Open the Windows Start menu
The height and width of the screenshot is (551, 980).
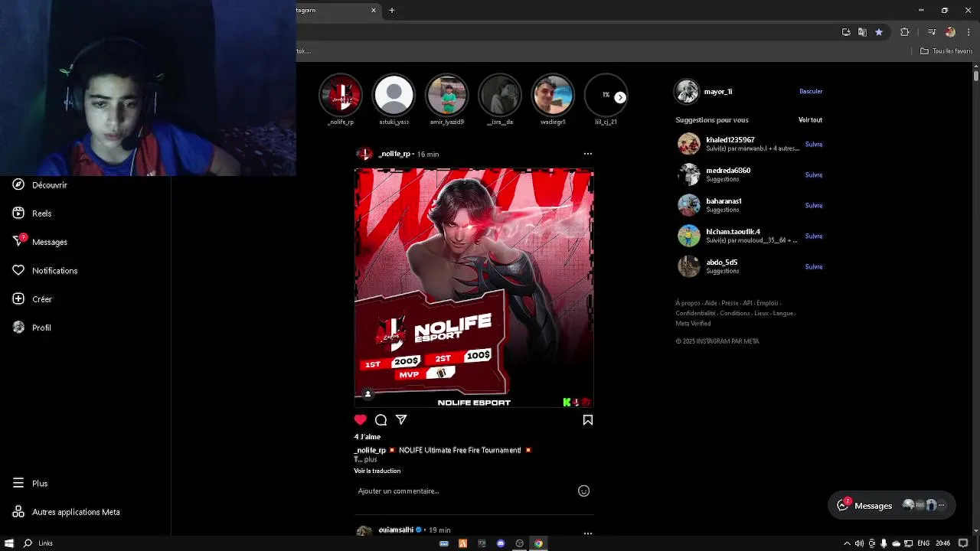9,543
